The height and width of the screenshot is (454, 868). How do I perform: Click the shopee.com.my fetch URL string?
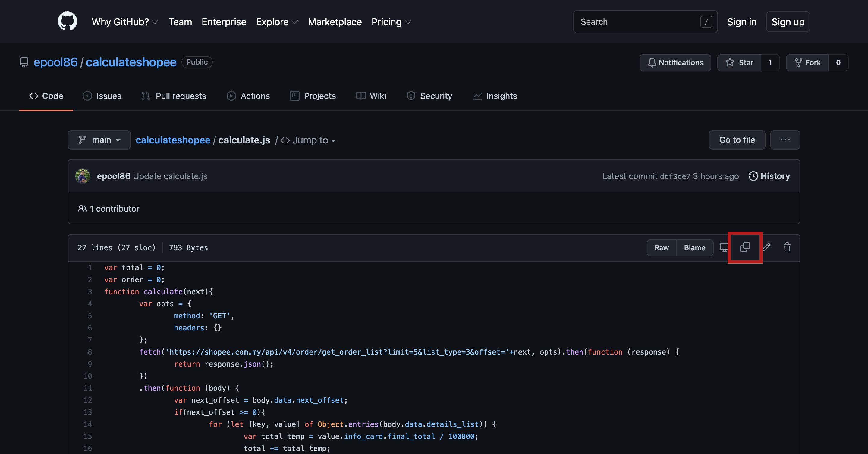[337, 352]
